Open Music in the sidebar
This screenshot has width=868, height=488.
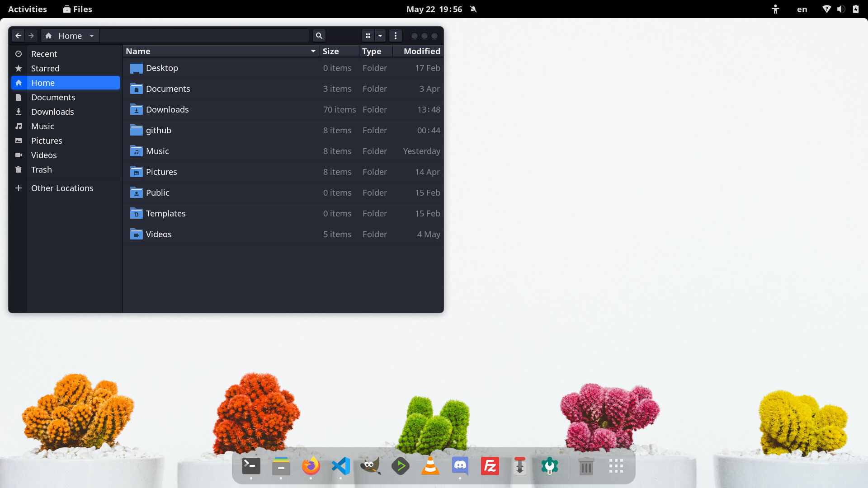click(x=66, y=126)
